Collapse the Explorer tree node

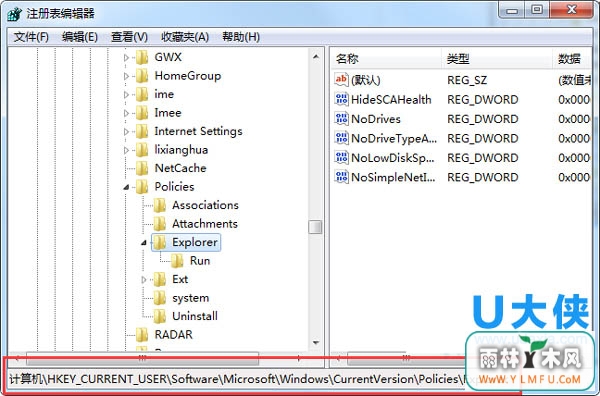(x=144, y=243)
